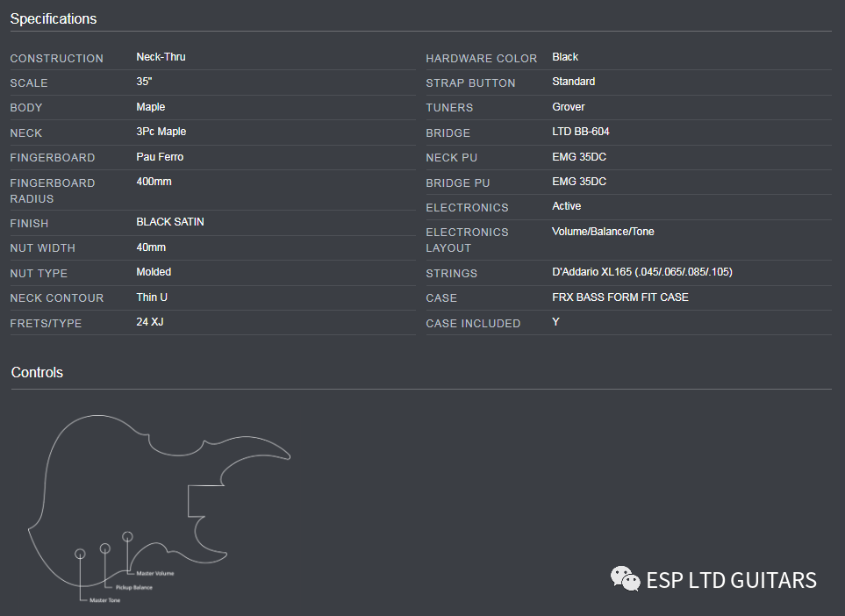Select the 'Black' hardware color value
Viewport: 845px width, 616px height.
click(x=565, y=57)
